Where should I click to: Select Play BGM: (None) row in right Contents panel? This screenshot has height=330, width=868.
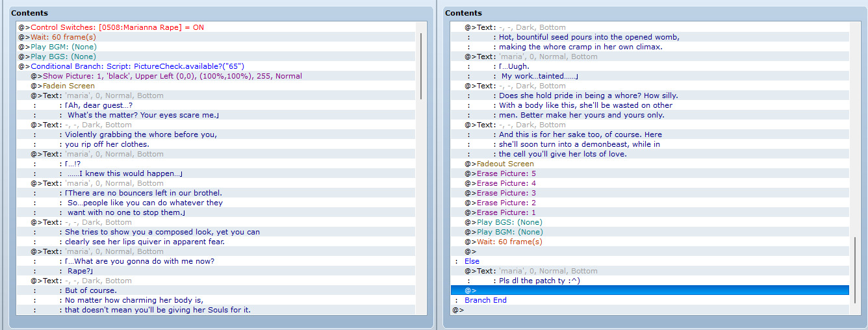click(650, 232)
